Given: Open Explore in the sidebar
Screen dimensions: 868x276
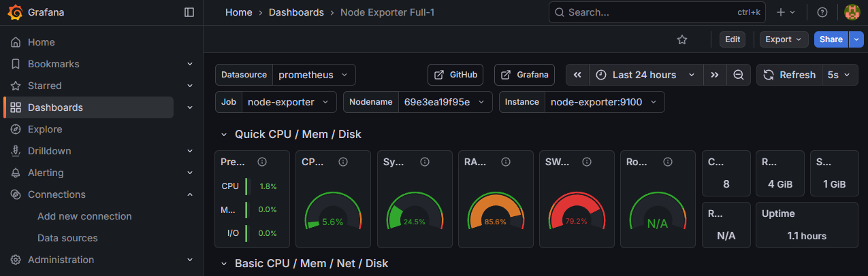Looking at the screenshot, I should (45, 129).
